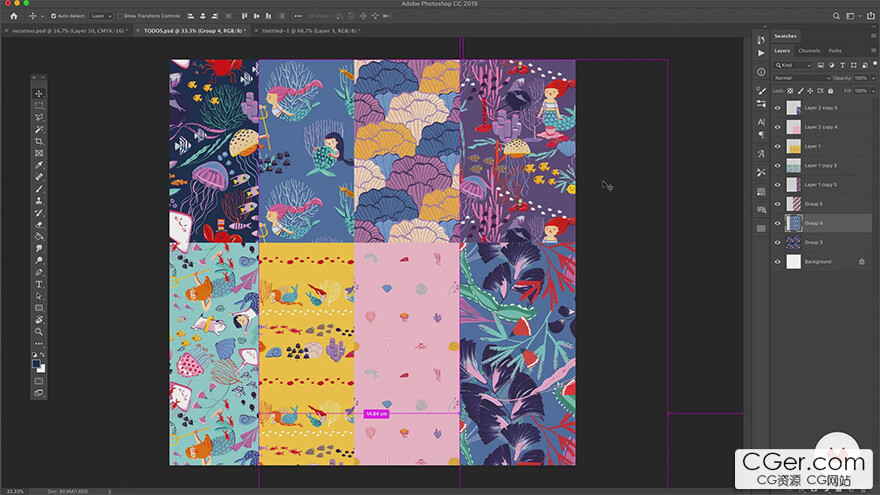Click the lock transparent pixels button

790,90
